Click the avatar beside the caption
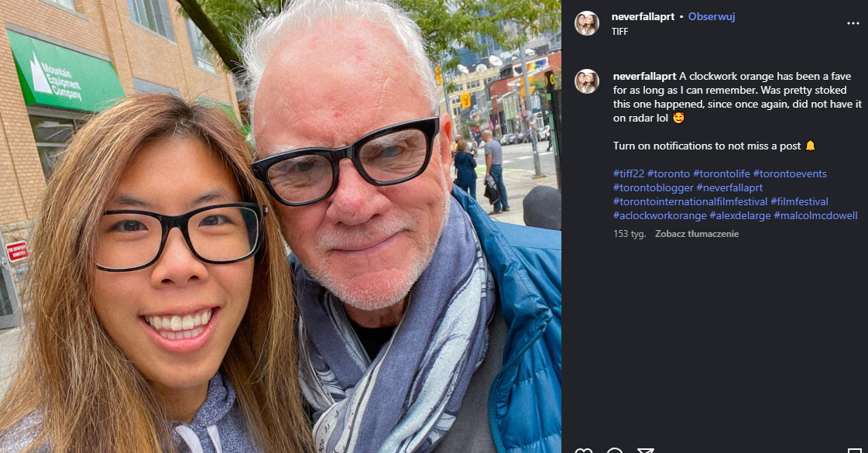The image size is (868, 453). coord(587,81)
